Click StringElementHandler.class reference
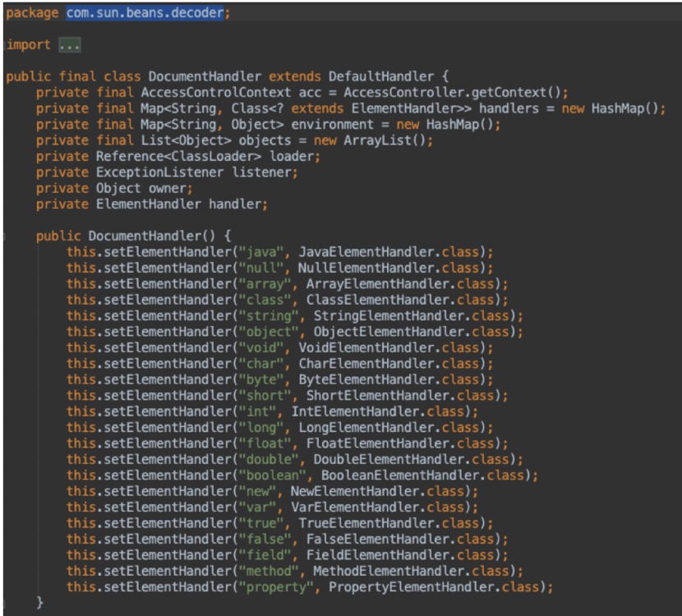The image size is (682, 616). coord(412,316)
